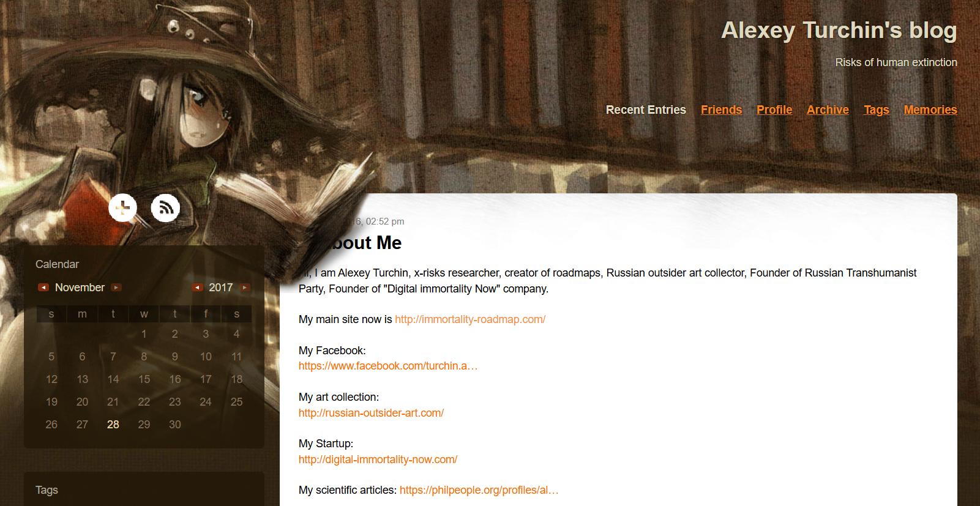The width and height of the screenshot is (980, 506).
Task: Click Alexey Turchin's blog title
Action: point(839,30)
